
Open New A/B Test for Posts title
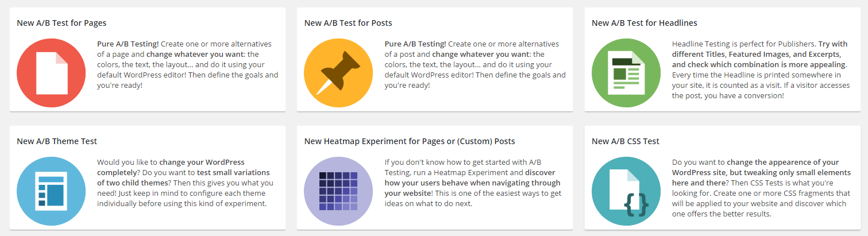[348, 23]
